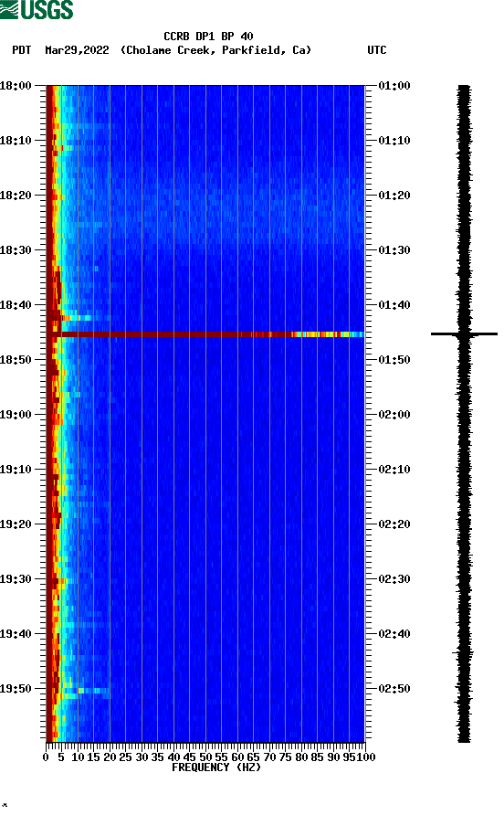504x815 pixels.
Task: Click the 0 Hz frequency tick label
Action: pyautogui.click(x=46, y=757)
